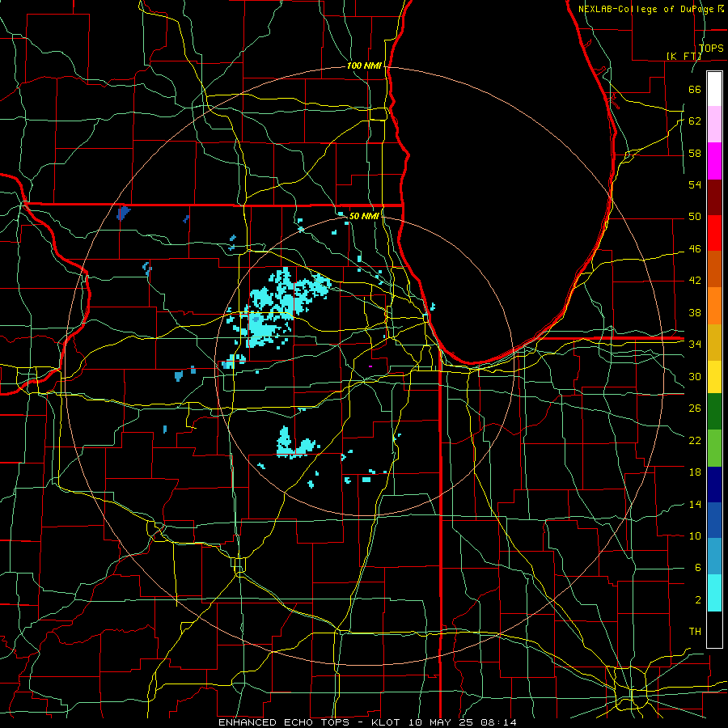Click the legend value 2
The width and height of the screenshot is (728, 728).
pyautogui.click(x=697, y=600)
